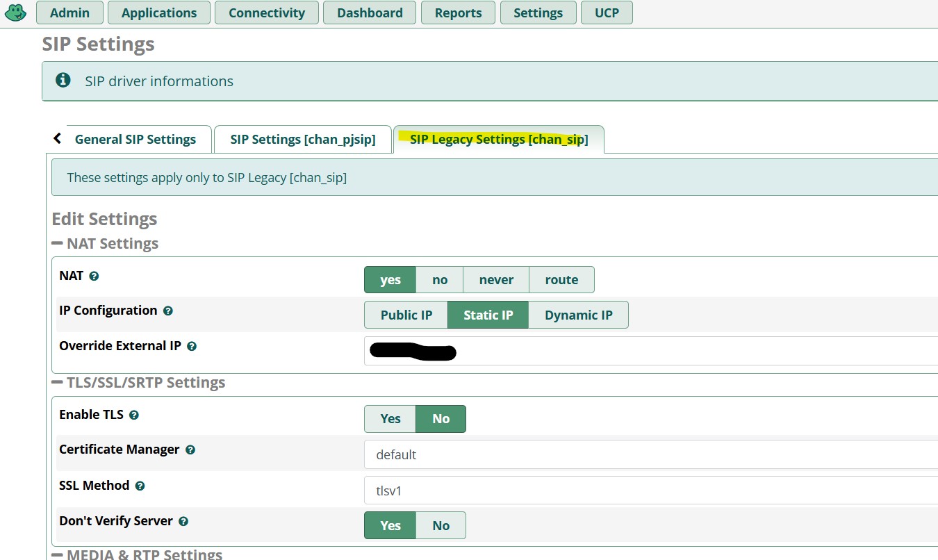938x560 pixels.
Task: Click the Enable TLS help icon
Action: click(x=134, y=415)
